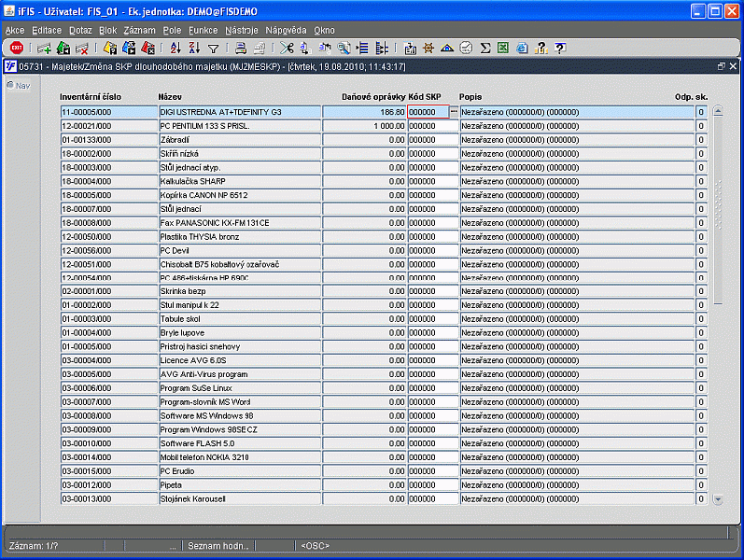744x560 pixels.
Task: Click scroll down arrow of table
Action: [718, 499]
